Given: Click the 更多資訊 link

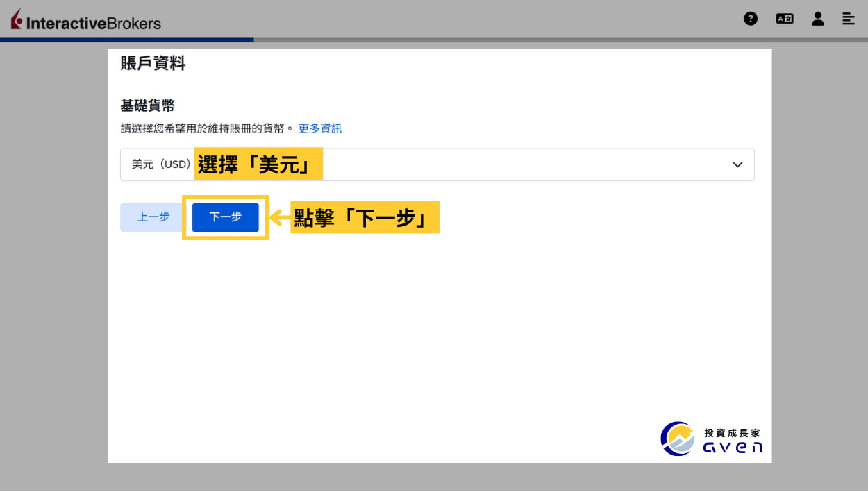Looking at the screenshot, I should [320, 128].
